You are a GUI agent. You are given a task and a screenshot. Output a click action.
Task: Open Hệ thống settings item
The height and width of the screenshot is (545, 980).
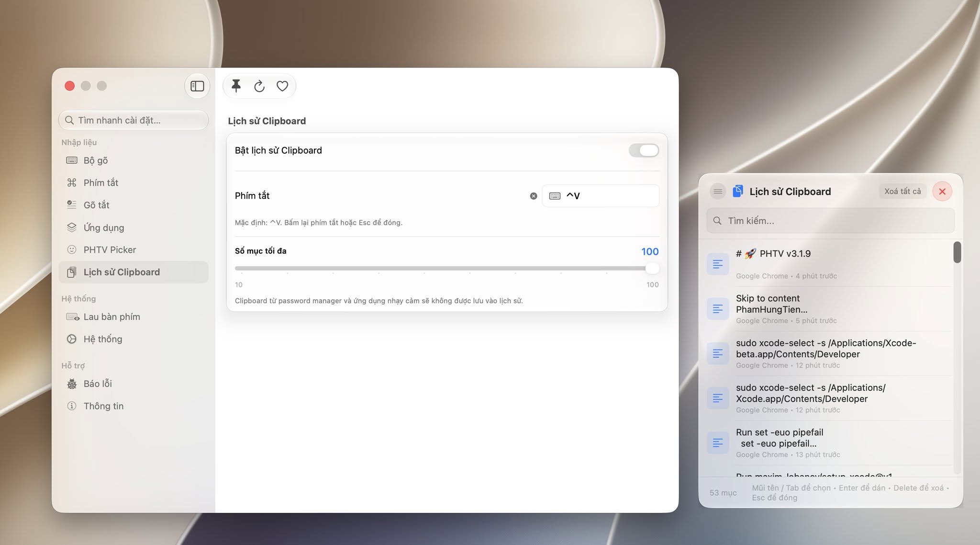(x=134, y=339)
